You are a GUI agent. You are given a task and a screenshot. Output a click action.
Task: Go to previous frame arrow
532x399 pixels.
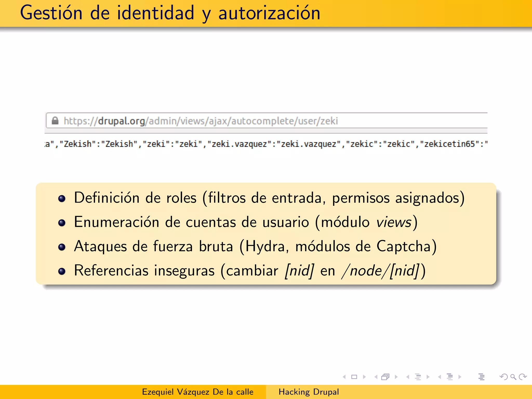[376, 377]
